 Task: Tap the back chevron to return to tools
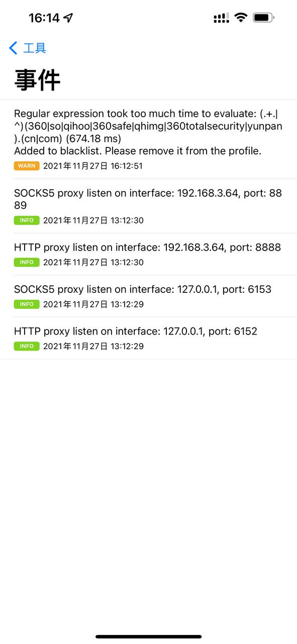click(13, 48)
